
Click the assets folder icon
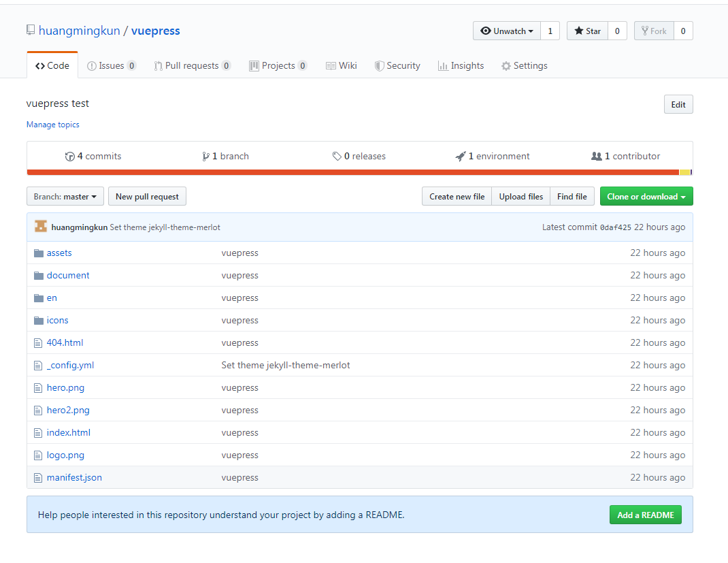(38, 253)
